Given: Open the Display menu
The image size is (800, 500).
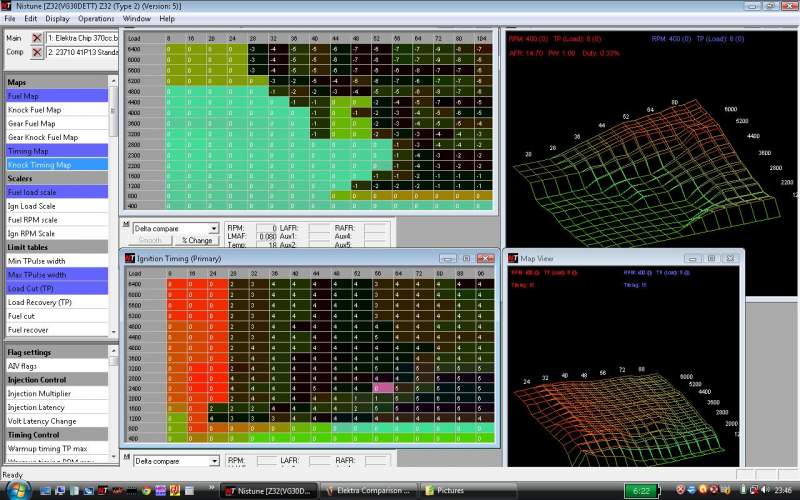Looking at the screenshot, I should coord(57,18).
